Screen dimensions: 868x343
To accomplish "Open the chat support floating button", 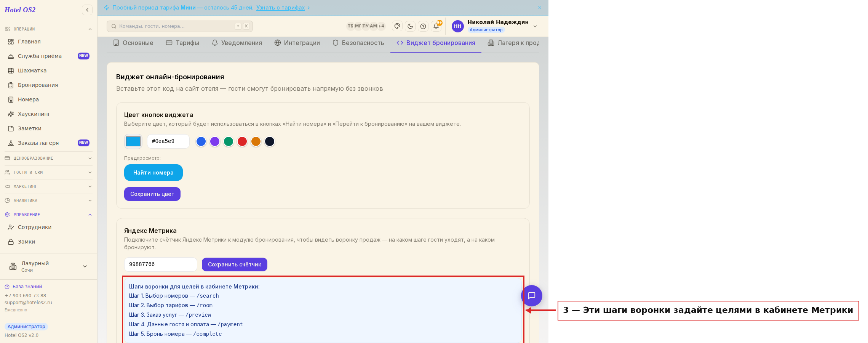I will [x=532, y=295].
